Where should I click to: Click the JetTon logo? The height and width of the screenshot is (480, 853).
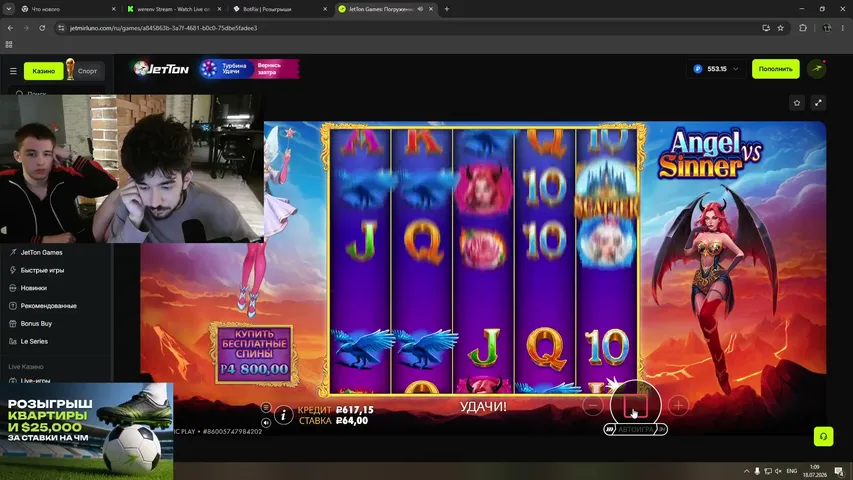click(x=162, y=69)
